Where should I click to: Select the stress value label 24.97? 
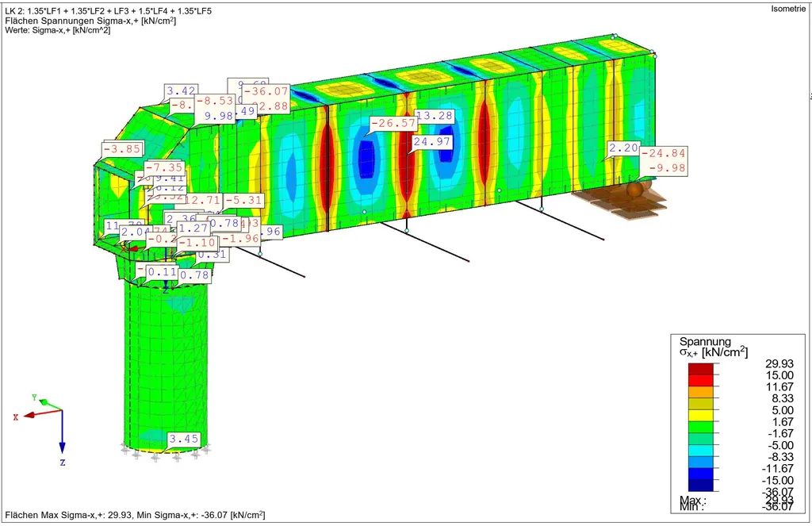point(432,141)
